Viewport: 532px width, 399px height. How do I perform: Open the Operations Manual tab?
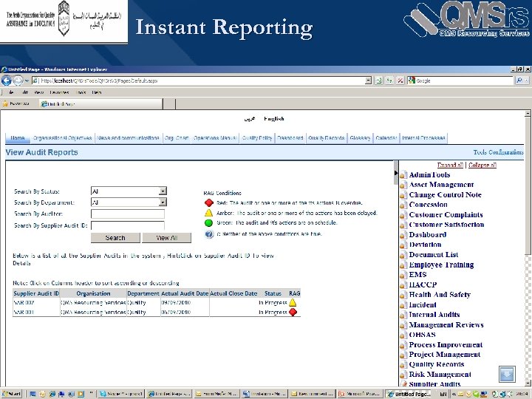[215, 138]
